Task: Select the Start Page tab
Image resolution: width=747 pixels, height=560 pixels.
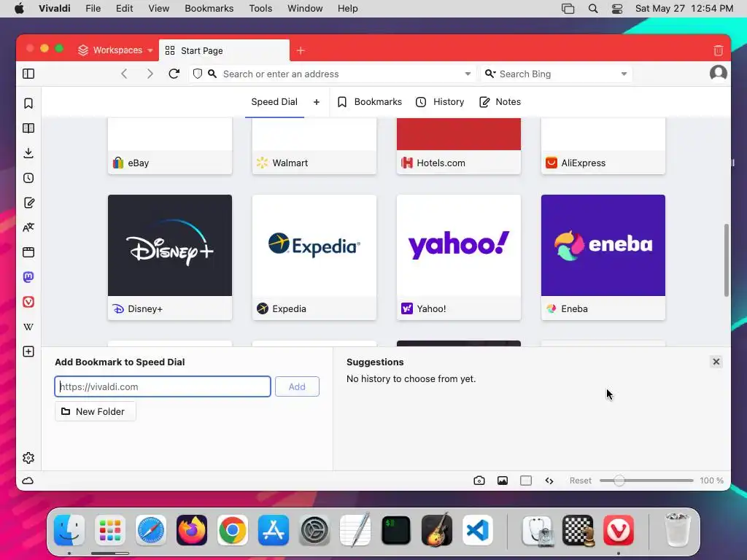Action: [224, 50]
